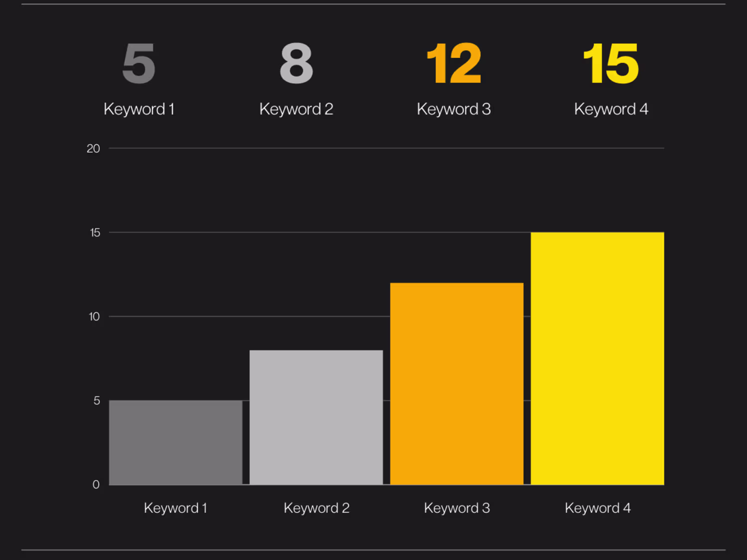Image resolution: width=747 pixels, height=560 pixels.
Task: Click the large orange number 12
Action: 454,64
